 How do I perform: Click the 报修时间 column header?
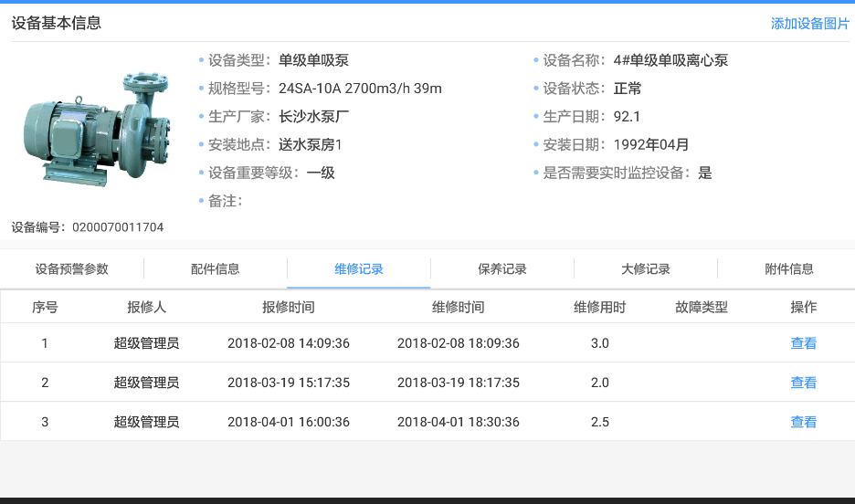[289, 308]
